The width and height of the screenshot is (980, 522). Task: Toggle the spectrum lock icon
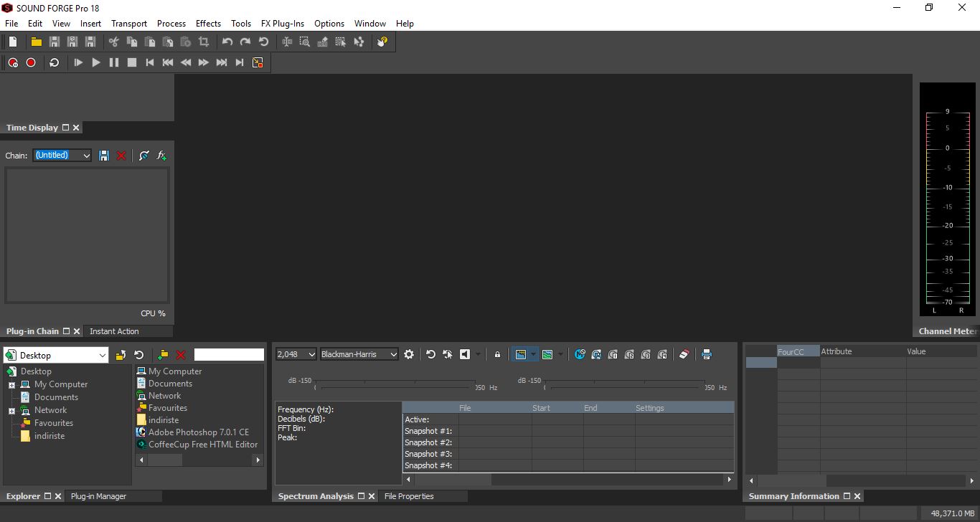click(x=497, y=354)
